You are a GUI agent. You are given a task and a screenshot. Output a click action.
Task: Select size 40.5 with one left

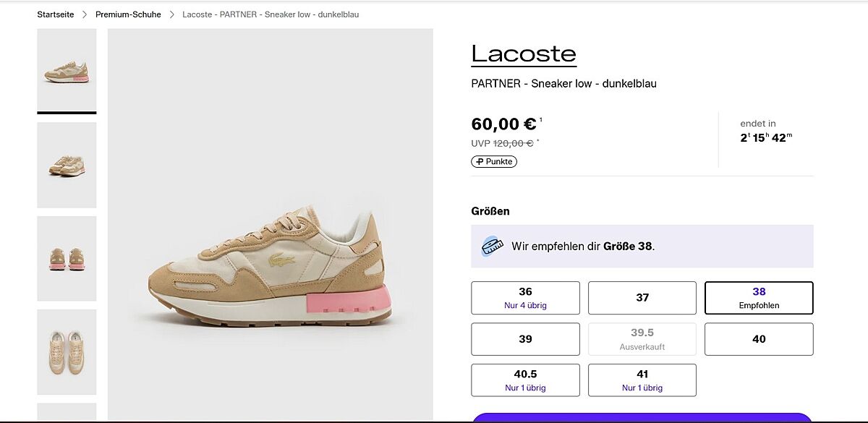tap(525, 380)
